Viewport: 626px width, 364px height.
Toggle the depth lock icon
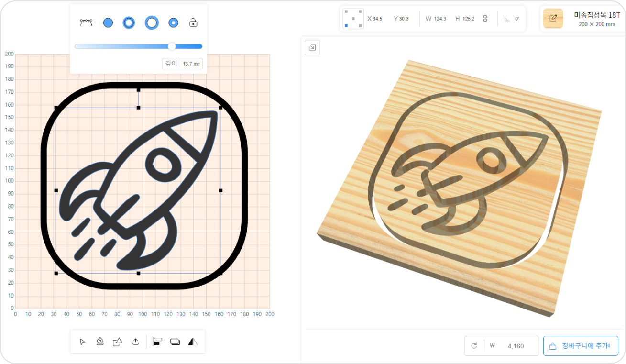point(193,22)
